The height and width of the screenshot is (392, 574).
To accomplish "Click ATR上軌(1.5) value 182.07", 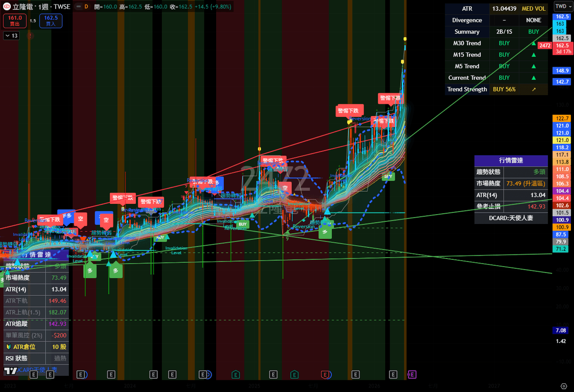I will (57, 312).
